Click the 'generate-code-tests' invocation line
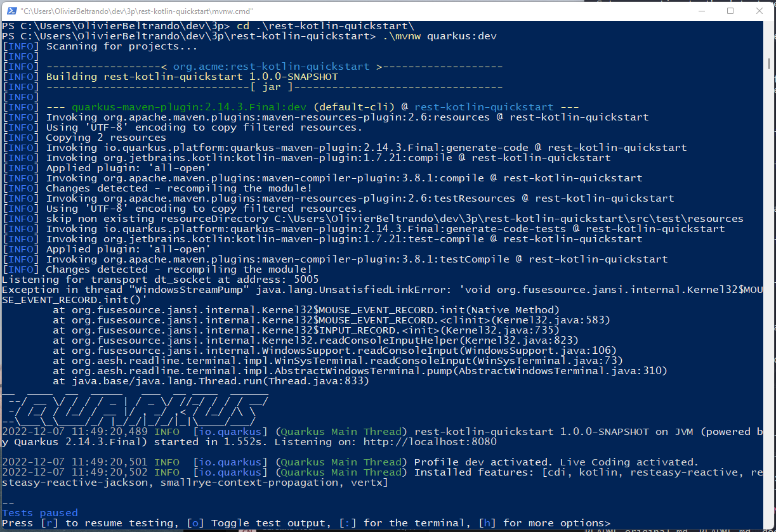The width and height of the screenshot is (776, 532). [x=385, y=229]
